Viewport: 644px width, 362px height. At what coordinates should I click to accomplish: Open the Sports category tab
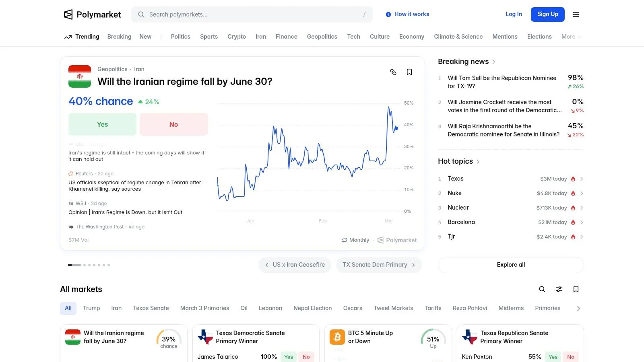[x=209, y=37]
